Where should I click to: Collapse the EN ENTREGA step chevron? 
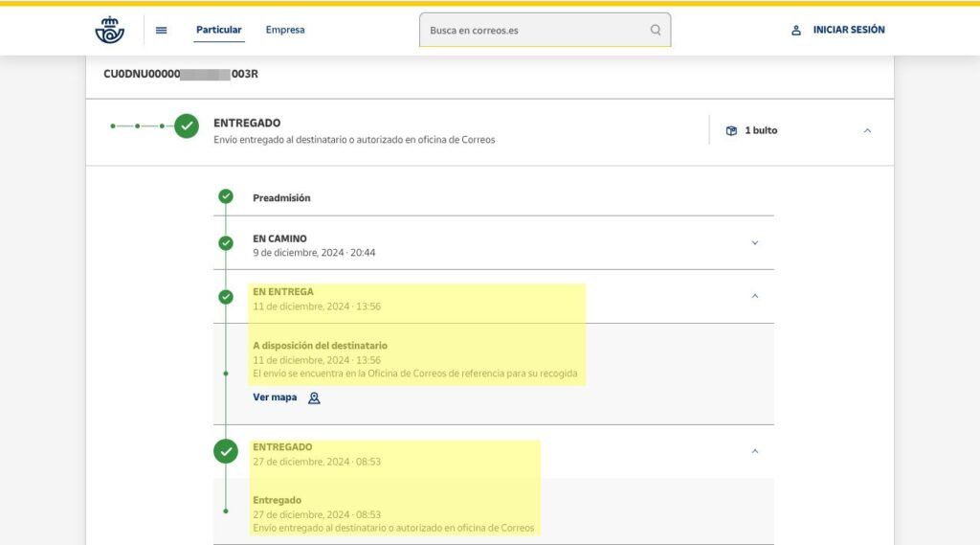tap(754, 296)
